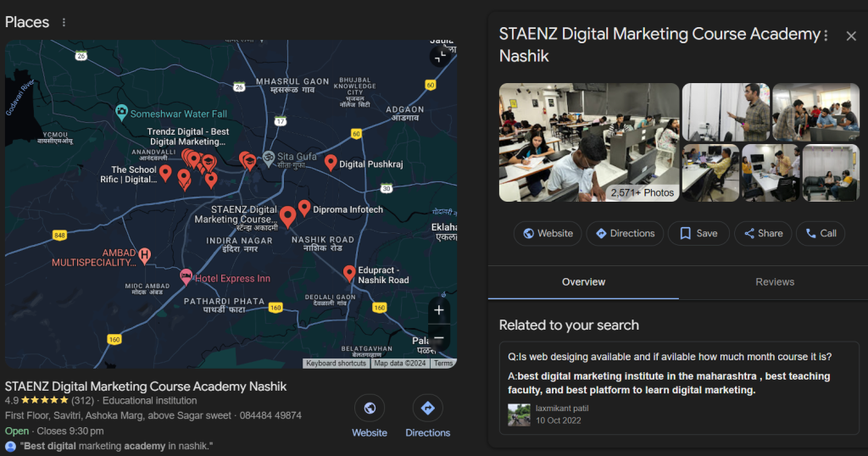Save this place with the bookmark button
This screenshot has height=456, width=868.
coord(698,234)
